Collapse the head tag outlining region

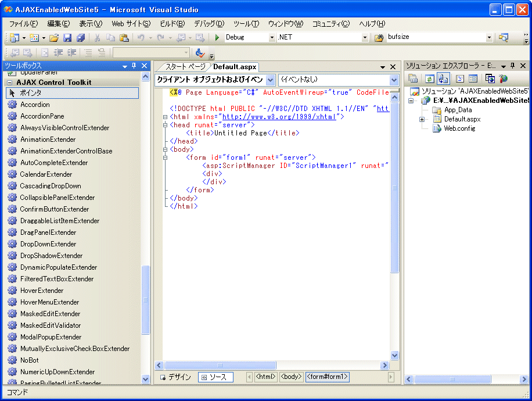165,125
